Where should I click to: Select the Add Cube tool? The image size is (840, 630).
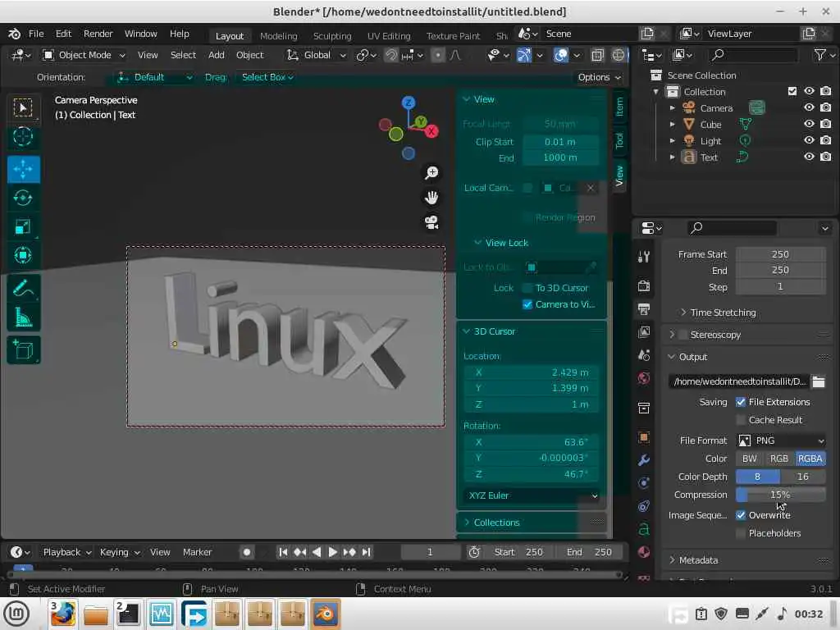coord(23,349)
